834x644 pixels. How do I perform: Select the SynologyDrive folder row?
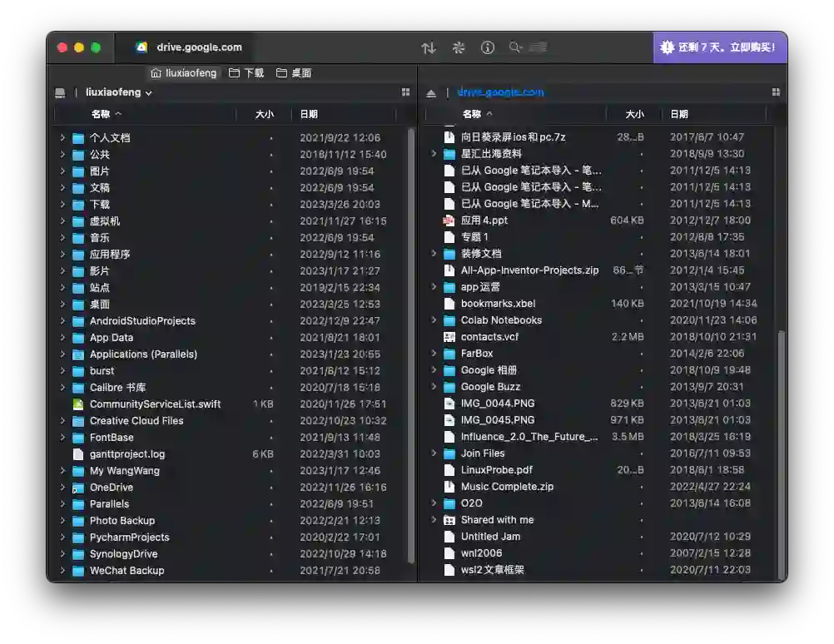click(x=231, y=554)
